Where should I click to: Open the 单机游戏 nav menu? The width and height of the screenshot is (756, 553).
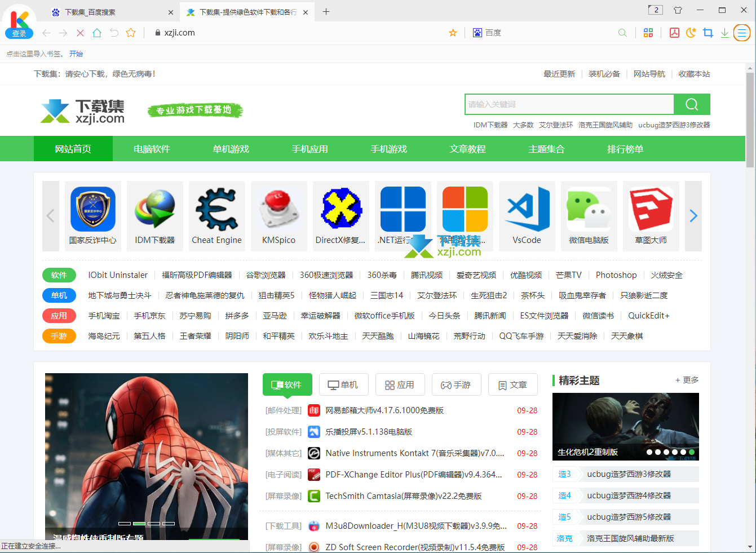pyautogui.click(x=231, y=149)
